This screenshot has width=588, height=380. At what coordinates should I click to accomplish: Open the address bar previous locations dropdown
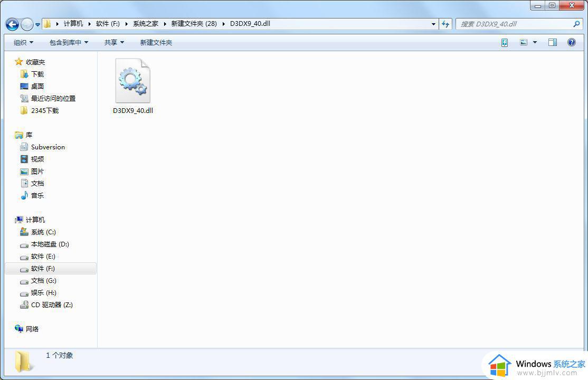433,24
